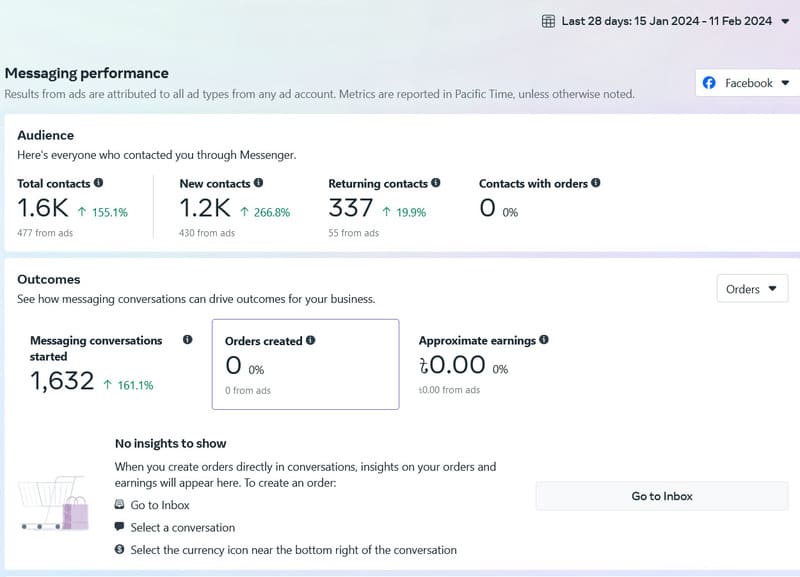Click the info icon next to Approximate earnings

click(544, 341)
